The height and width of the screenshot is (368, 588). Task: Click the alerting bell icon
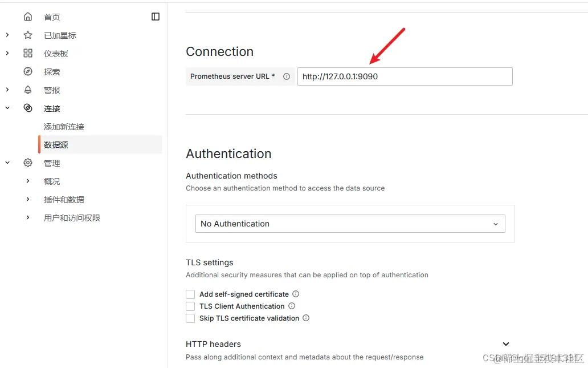coord(28,90)
